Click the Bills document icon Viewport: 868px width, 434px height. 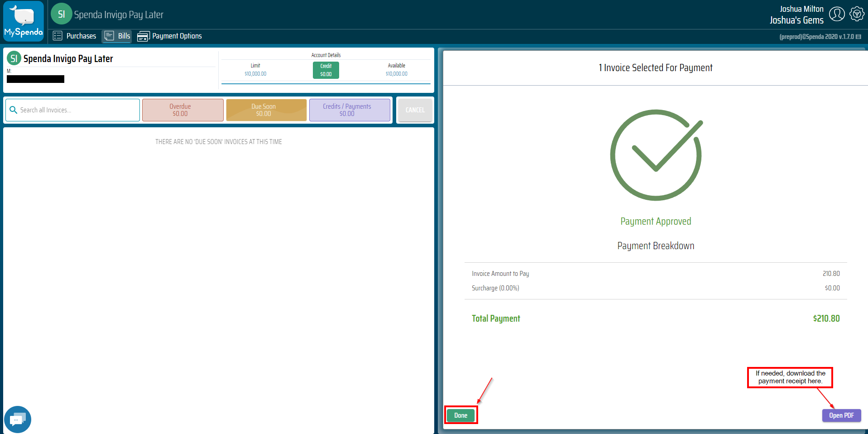(x=109, y=36)
